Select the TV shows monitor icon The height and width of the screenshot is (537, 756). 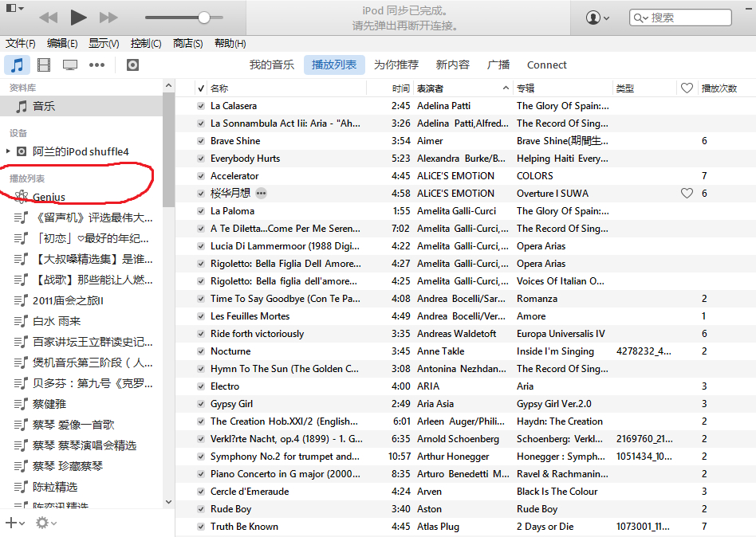click(70, 65)
